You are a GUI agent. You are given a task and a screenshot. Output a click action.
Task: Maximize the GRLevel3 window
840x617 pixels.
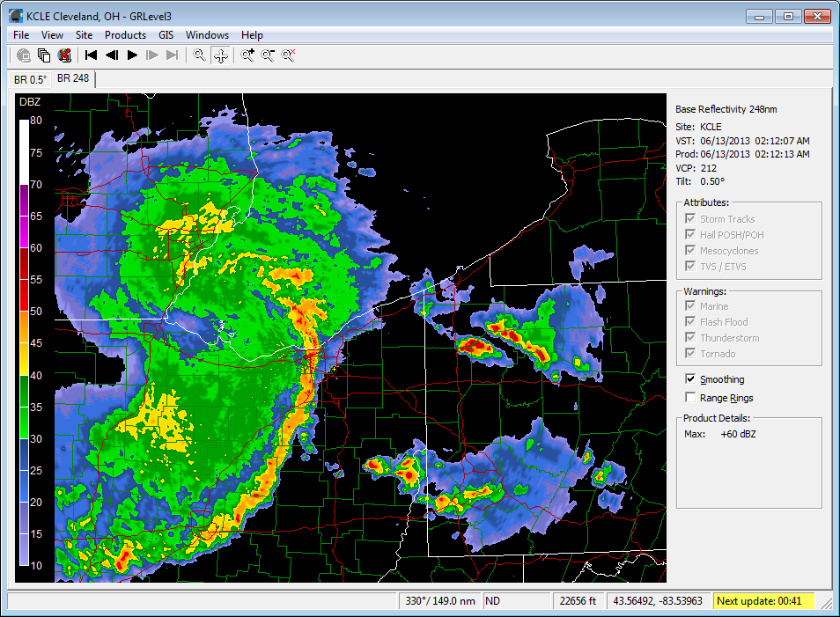pyautogui.click(x=788, y=16)
